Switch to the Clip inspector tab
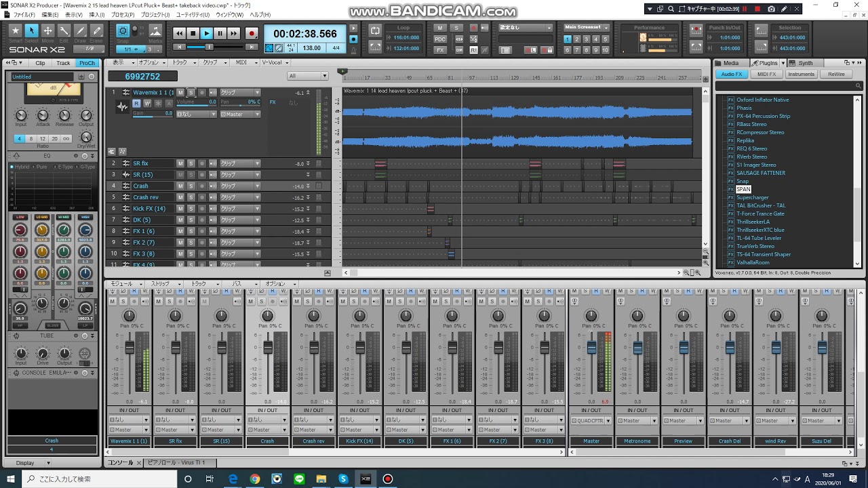This screenshot has width=868, height=488. [41, 63]
